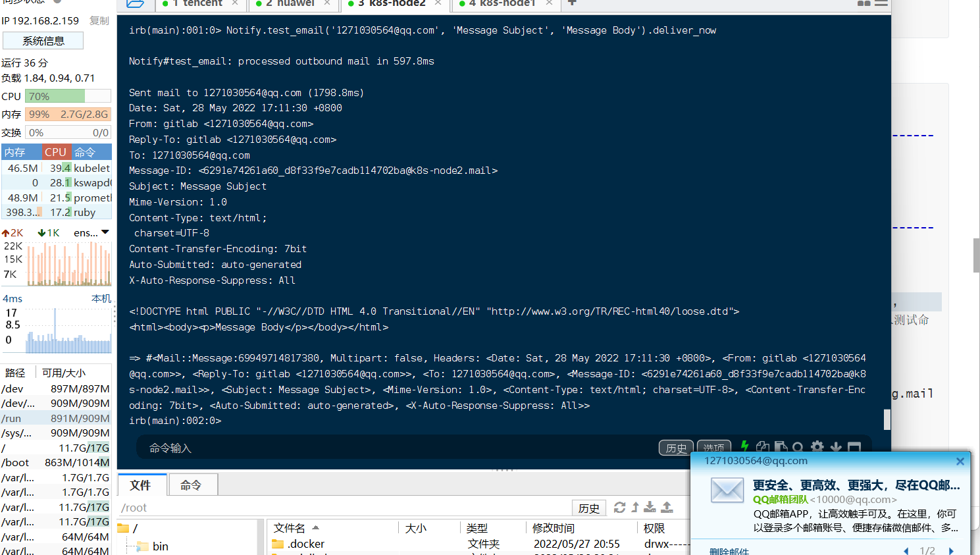
Task: Select the /run disk usage row
Action: click(x=56, y=418)
